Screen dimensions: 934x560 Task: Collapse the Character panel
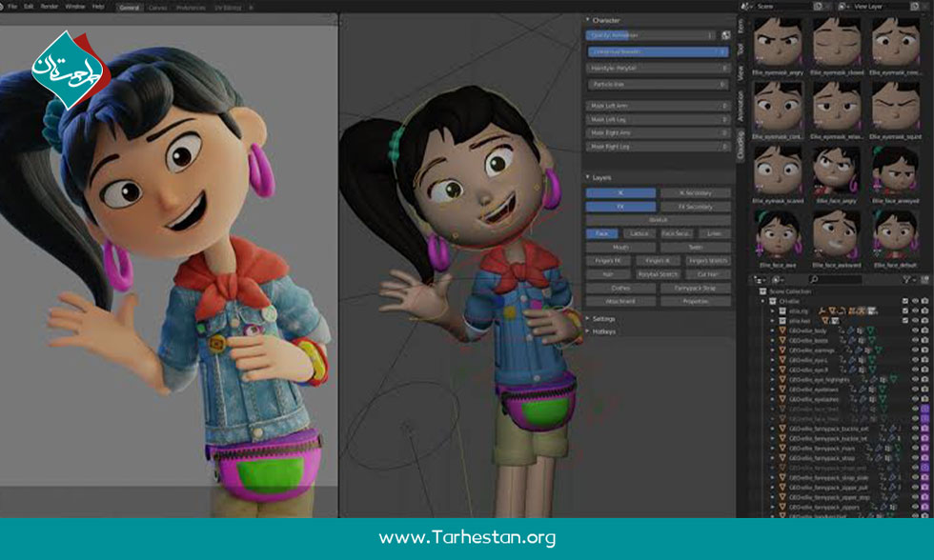pyautogui.click(x=588, y=20)
